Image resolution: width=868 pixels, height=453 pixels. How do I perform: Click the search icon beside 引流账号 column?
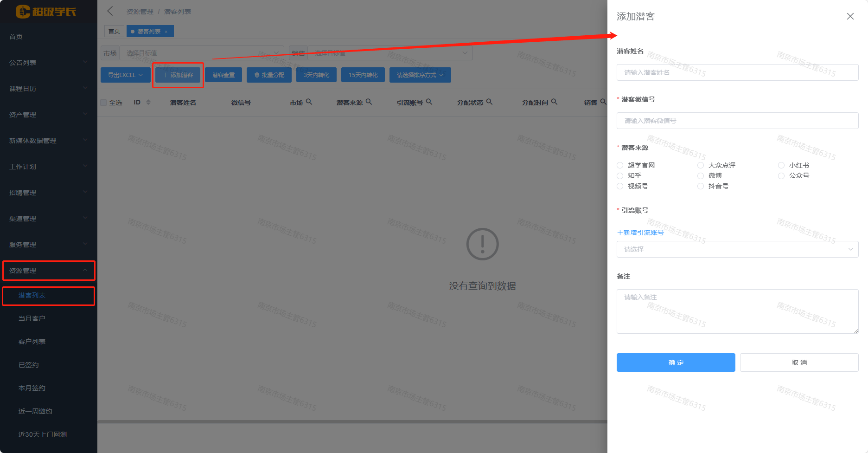429,102
